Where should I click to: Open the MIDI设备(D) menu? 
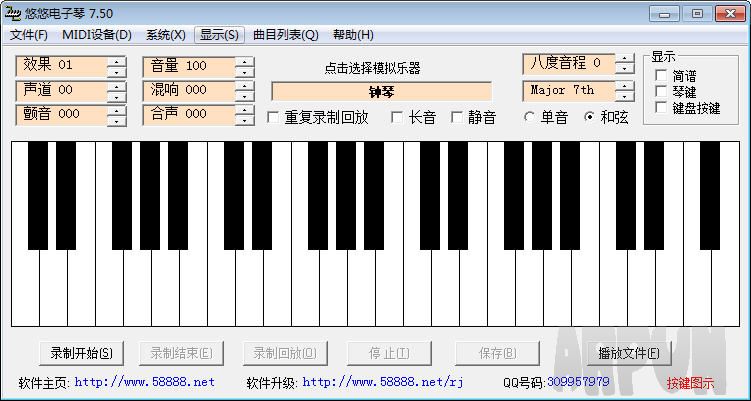[x=97, y=35]
